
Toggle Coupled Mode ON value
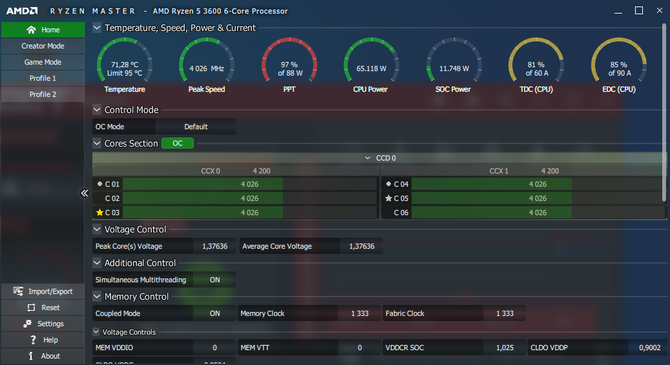click(215, 313)
